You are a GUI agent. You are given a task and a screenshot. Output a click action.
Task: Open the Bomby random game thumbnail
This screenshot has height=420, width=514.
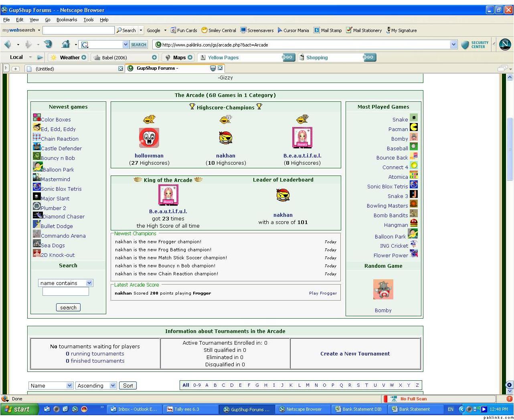[x=383, y=289]
